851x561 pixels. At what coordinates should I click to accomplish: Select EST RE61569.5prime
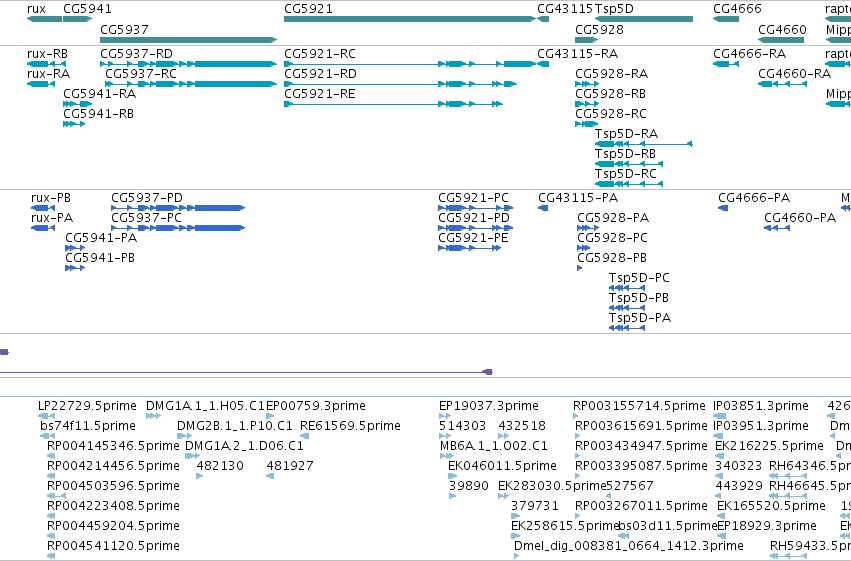[x=351, y=426]
